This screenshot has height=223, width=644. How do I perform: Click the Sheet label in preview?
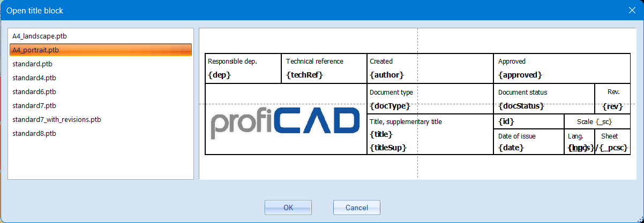point(610,136)
